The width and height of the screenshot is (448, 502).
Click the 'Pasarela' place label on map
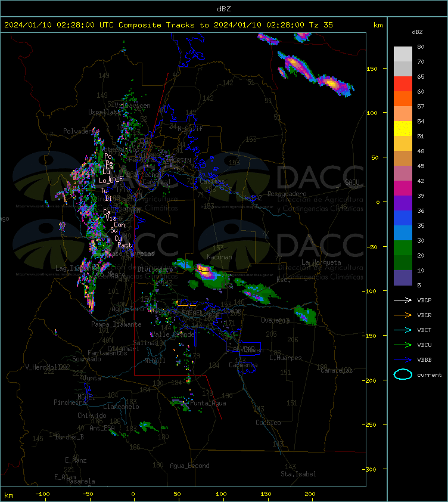coord(80,481)
